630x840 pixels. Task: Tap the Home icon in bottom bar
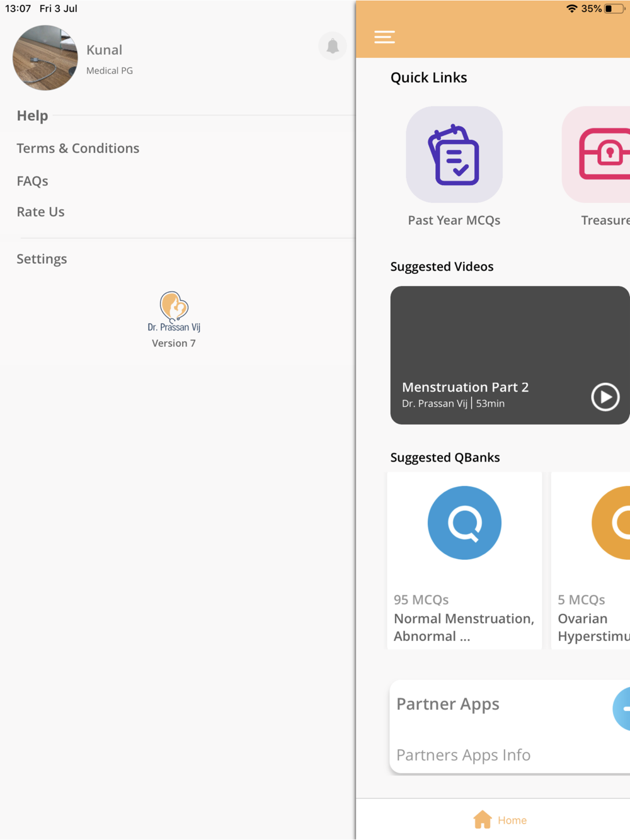coord(483,819)
